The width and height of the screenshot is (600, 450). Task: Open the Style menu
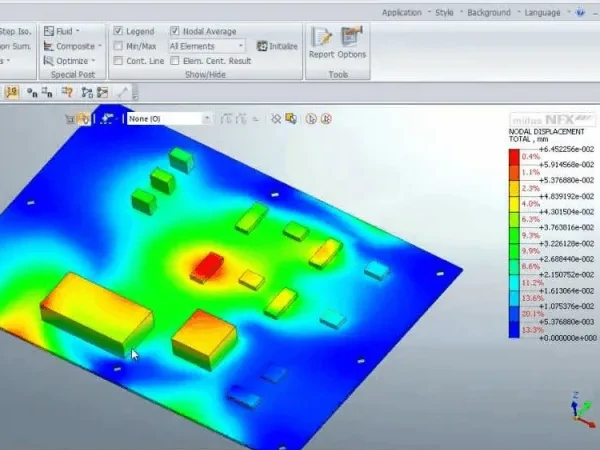click(x=444, y=13)
